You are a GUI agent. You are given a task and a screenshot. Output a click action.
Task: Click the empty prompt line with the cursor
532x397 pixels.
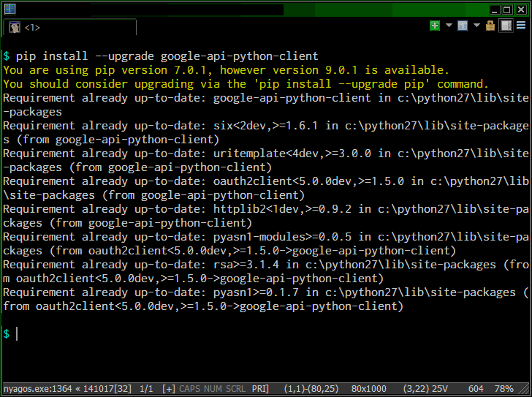[x=266, y=334]
